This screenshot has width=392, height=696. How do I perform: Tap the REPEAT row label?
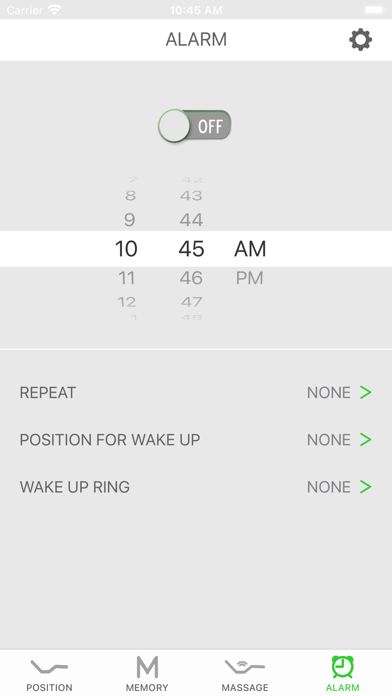[48, 392]
